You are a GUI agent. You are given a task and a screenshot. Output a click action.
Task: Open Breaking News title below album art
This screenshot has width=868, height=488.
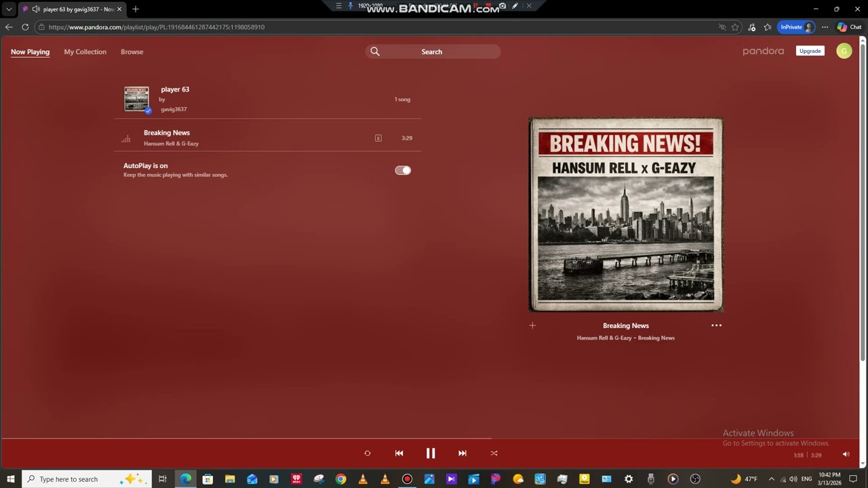coord(626,326)
